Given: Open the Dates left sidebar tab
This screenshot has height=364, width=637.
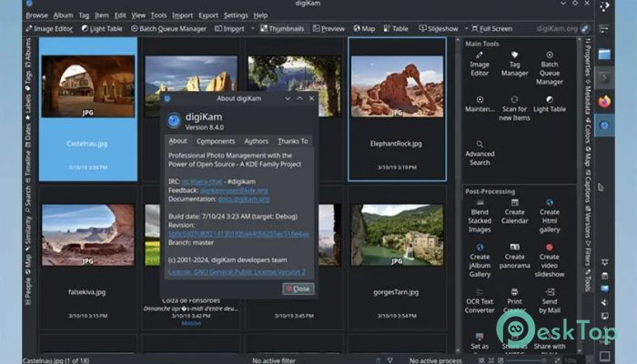Looking at the screenshot, I should pos(28,135).
